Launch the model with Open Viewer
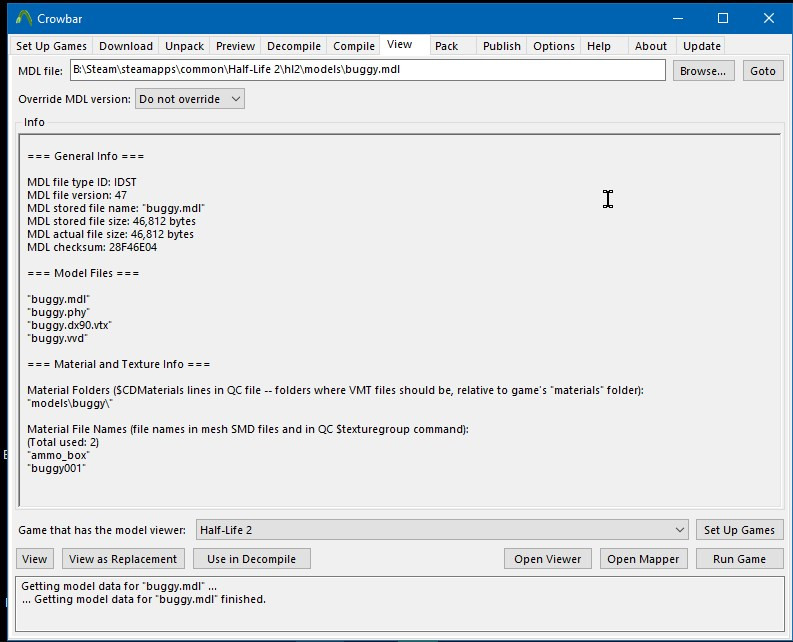This screenshot has height=642, width=793. click(x=547, y=559)
